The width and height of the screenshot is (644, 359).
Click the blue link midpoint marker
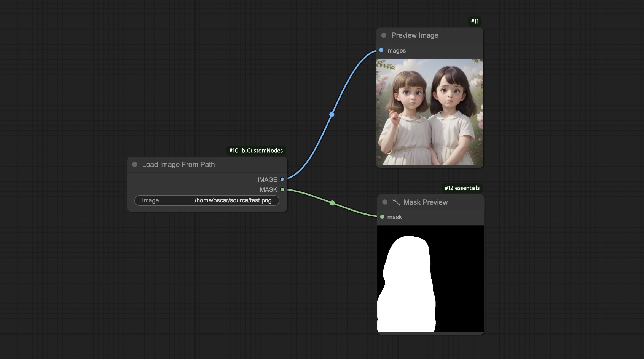point(332,114)
